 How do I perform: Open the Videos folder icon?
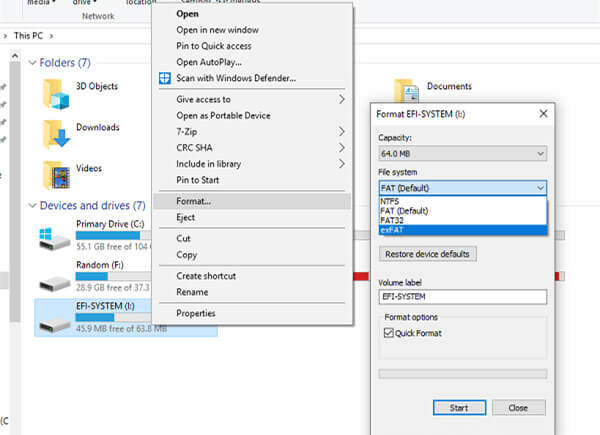point(58,174)
